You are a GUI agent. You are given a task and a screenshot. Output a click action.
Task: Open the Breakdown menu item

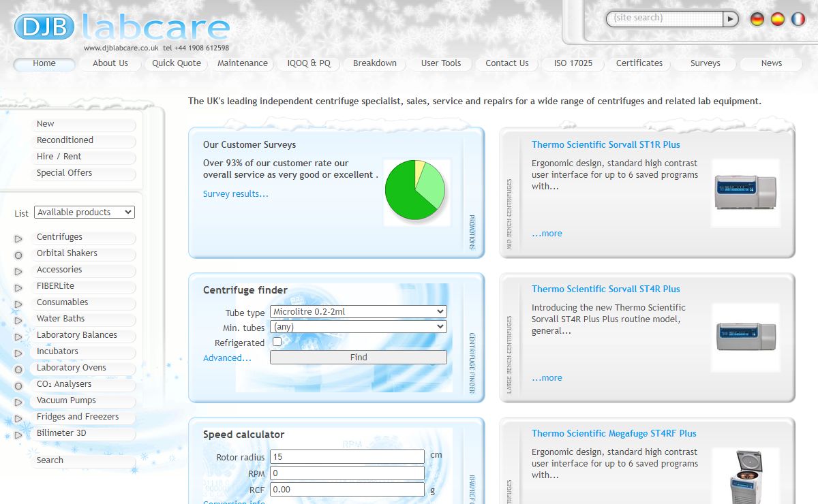click(375, 63)
